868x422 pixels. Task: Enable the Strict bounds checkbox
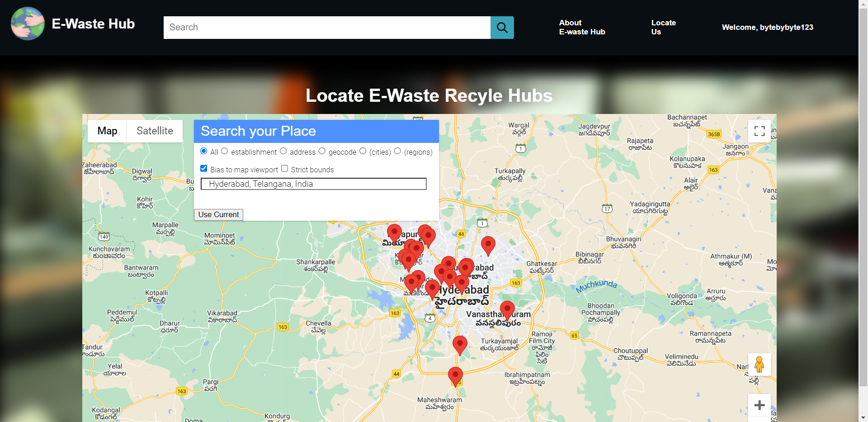click(285, 168)
